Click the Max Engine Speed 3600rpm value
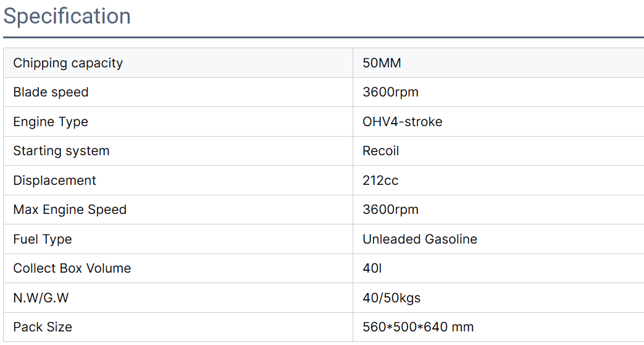This screenshot has width=644, height=345. pyautogui.click(x=390, y=210)
